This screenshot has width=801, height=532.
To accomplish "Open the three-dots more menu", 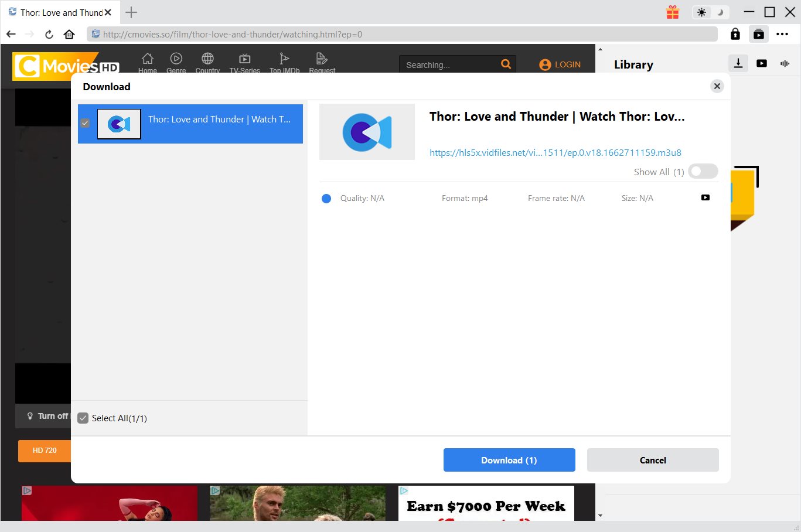I will 782,34.
